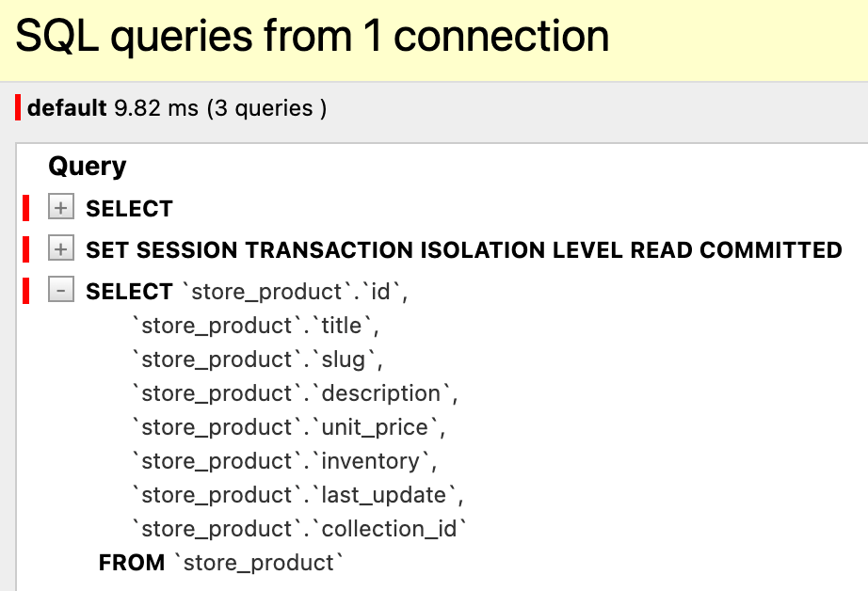
Task: Select the default connection label
Action: [x=67, y=107]
